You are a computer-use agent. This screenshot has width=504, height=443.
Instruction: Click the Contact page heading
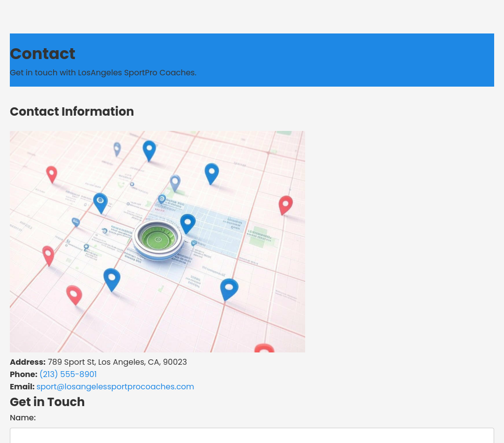point(43,54)
